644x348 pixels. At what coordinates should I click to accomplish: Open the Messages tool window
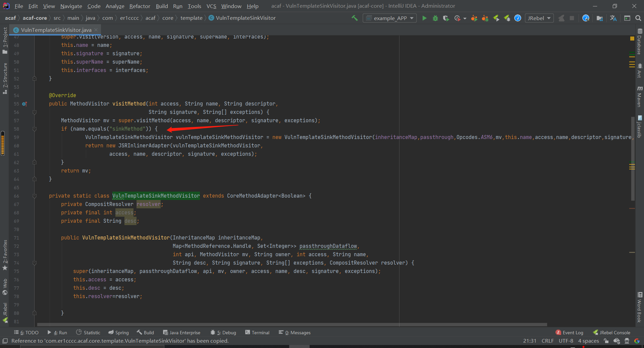tap(294, 333)
